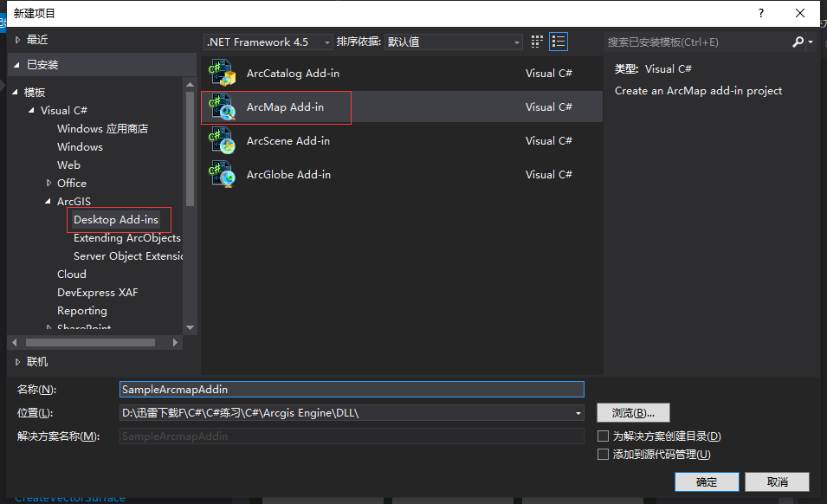Screen dimensions: 827x504
Task: Select the ArcGlobe Add-in template icon
Action: click(222, 175)
